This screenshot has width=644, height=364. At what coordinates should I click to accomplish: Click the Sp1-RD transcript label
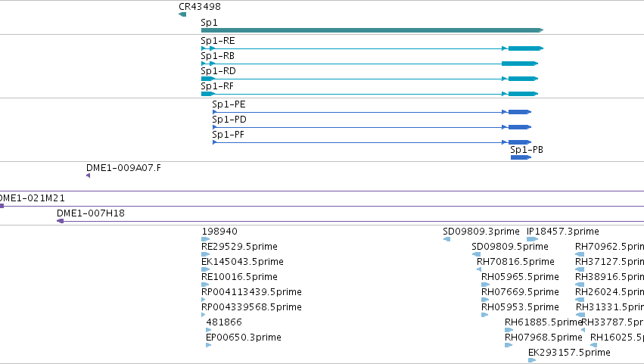click(x=218, y=71)
